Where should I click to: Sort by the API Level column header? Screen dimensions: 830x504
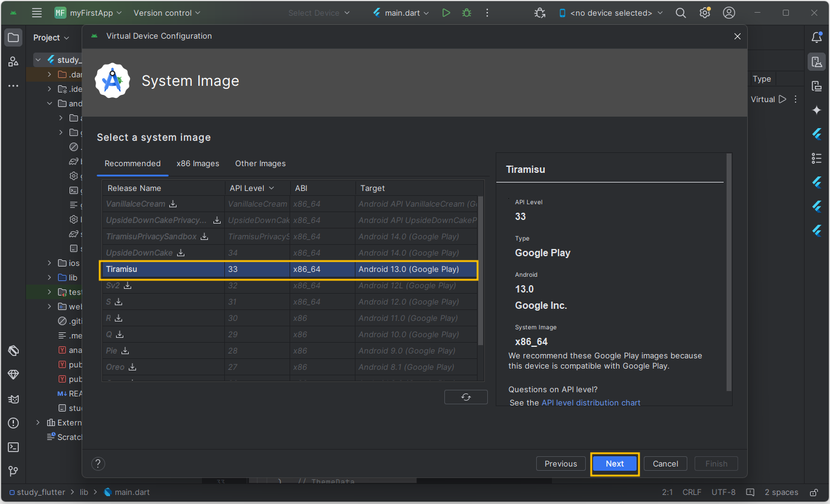pyautogui.click(x=258, y=188)
